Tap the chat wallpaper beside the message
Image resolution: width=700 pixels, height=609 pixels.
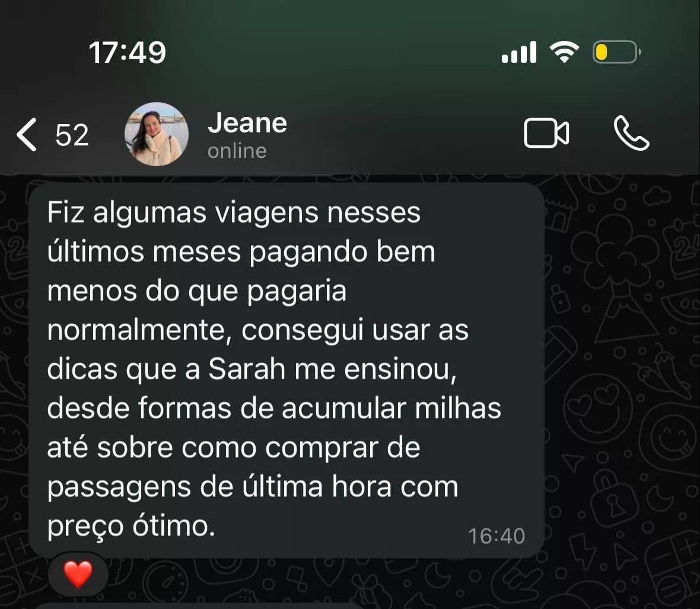(621, 357)
